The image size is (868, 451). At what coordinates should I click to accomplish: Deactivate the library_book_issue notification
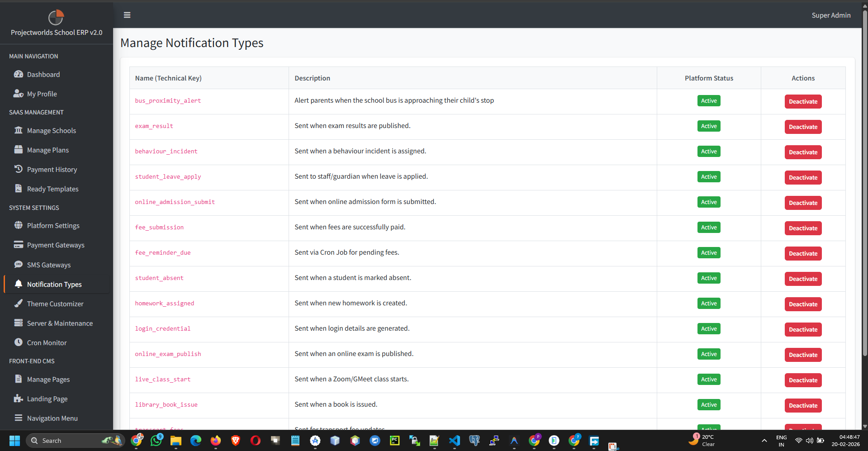803,405
